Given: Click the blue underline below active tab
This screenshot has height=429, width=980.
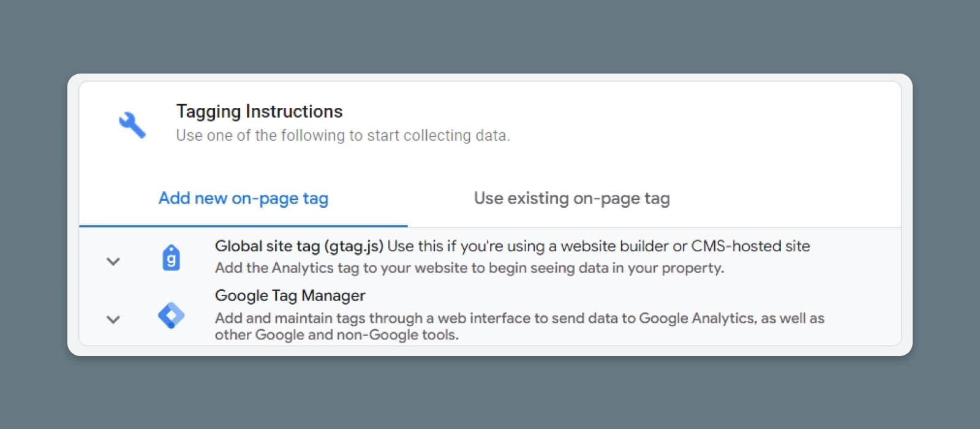Looking at the screenshot, I should pyautogui.click(x=243, y=226).
